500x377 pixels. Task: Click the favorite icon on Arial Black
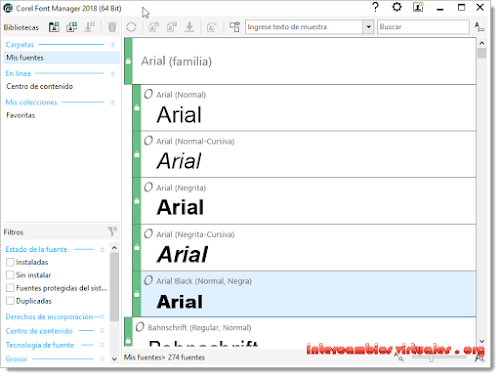[x=148, y=280]
